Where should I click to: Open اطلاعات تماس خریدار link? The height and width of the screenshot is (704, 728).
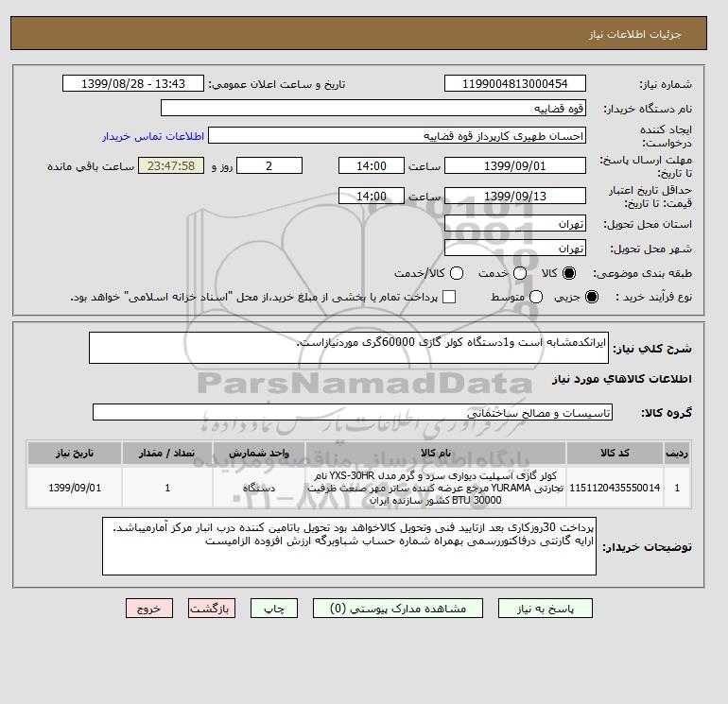[153, 136]
